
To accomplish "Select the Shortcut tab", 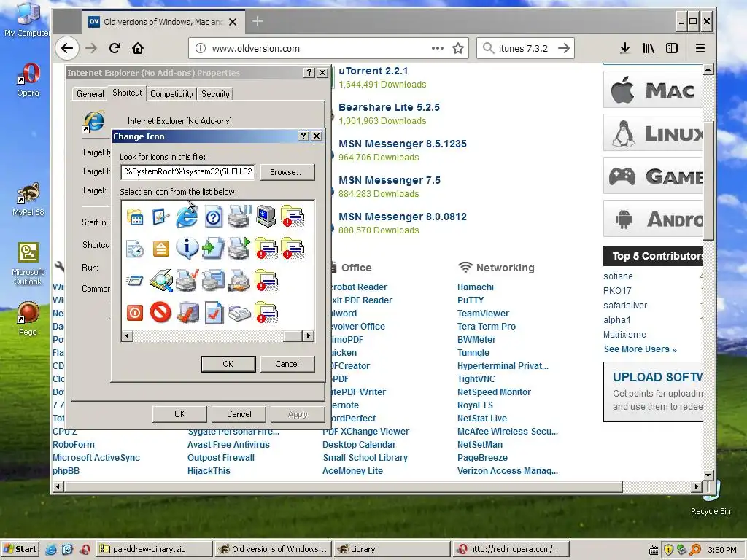I will [x=127, y=93].
